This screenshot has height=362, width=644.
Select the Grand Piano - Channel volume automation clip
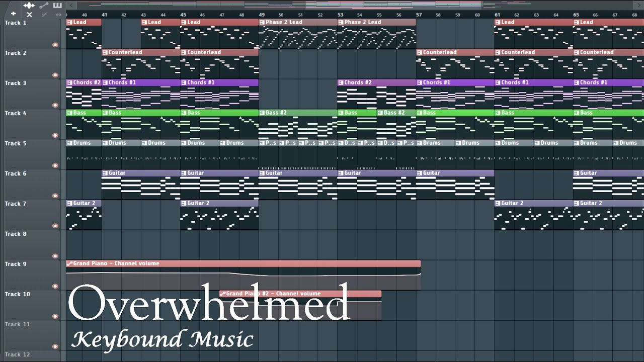point(243,275)
